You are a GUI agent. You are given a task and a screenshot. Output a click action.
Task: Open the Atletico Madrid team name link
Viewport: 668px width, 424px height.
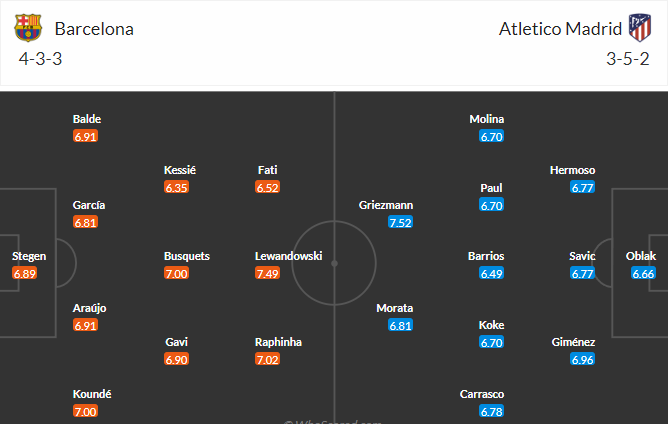tap(560, 29)
